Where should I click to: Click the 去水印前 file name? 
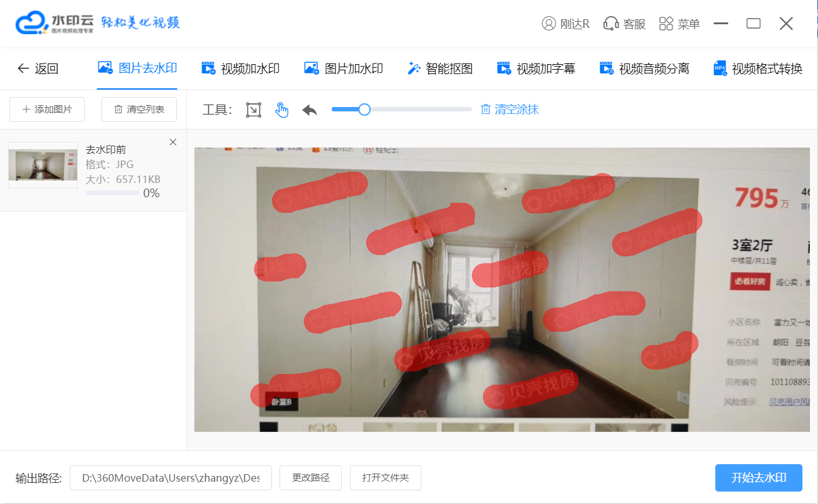[x=106, y=149]
